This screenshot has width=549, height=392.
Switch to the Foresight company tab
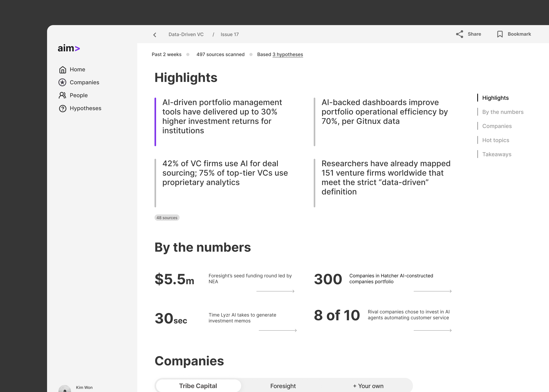tap(283, 386)
